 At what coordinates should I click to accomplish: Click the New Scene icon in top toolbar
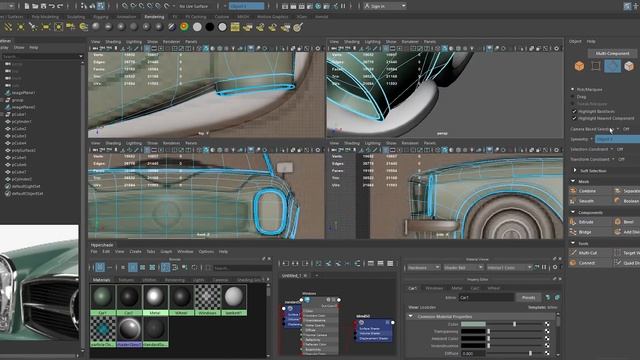[27, 6]
